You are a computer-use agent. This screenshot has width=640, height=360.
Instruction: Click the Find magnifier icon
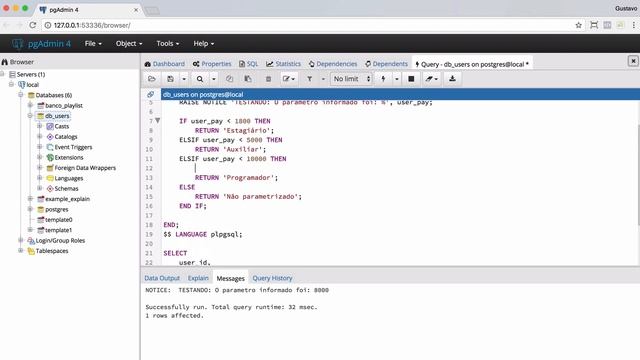point(200,79)
